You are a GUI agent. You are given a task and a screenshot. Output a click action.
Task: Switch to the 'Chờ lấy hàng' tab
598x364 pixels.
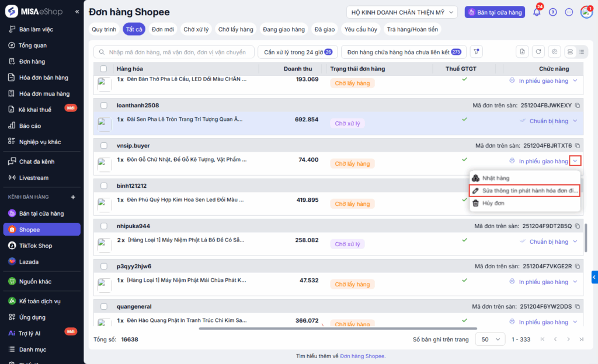(235, 29)
